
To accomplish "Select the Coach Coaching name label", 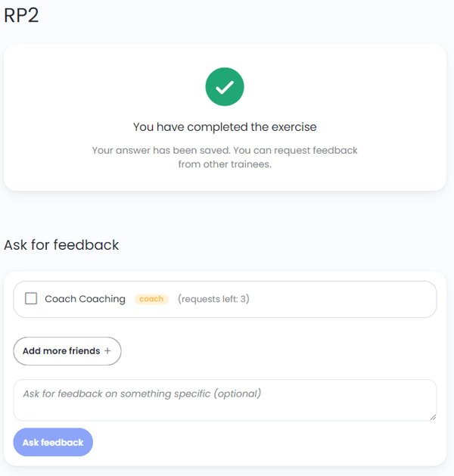I will pyautogui.click(x=85, y=299).
